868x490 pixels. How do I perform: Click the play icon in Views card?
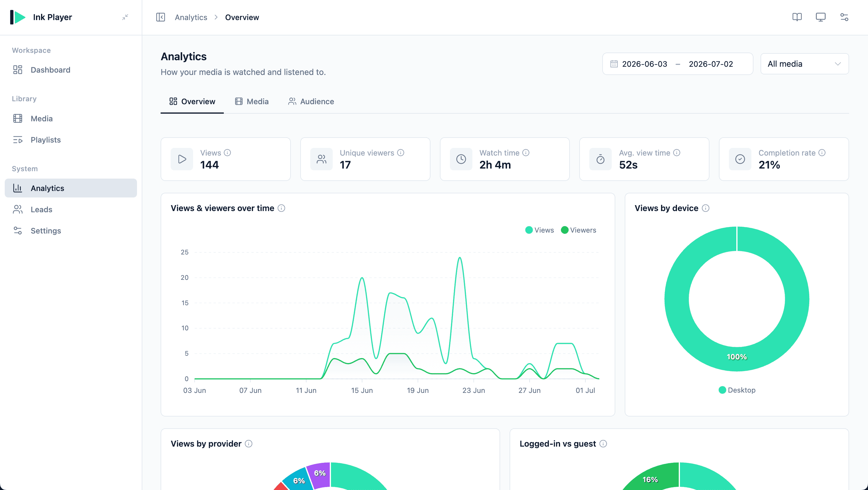182,159
